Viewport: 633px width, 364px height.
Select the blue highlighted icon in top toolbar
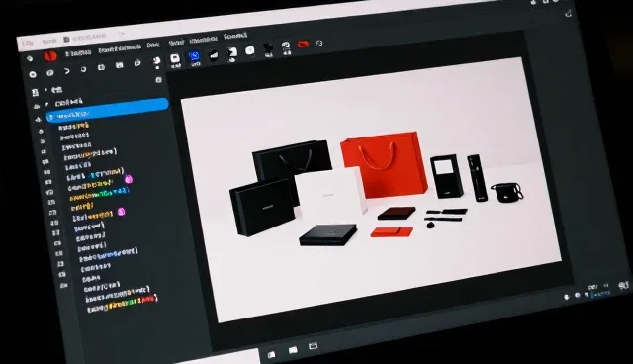[195, 57]
